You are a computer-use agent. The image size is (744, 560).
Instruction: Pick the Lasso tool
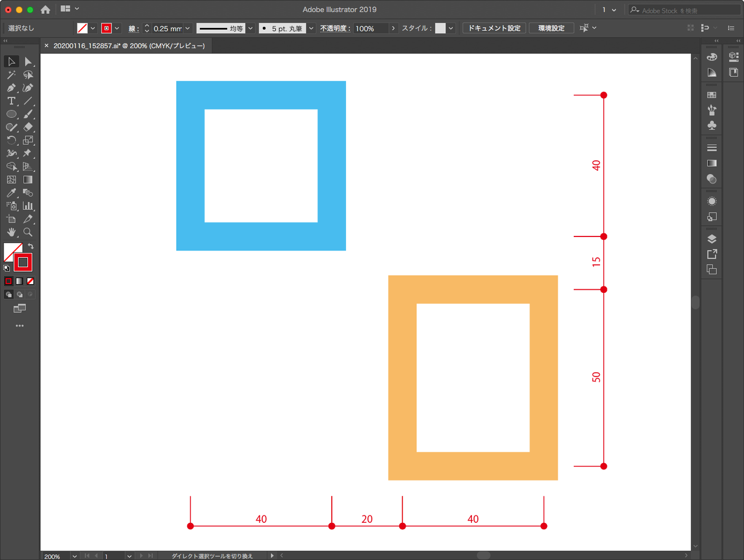point(28,75)
